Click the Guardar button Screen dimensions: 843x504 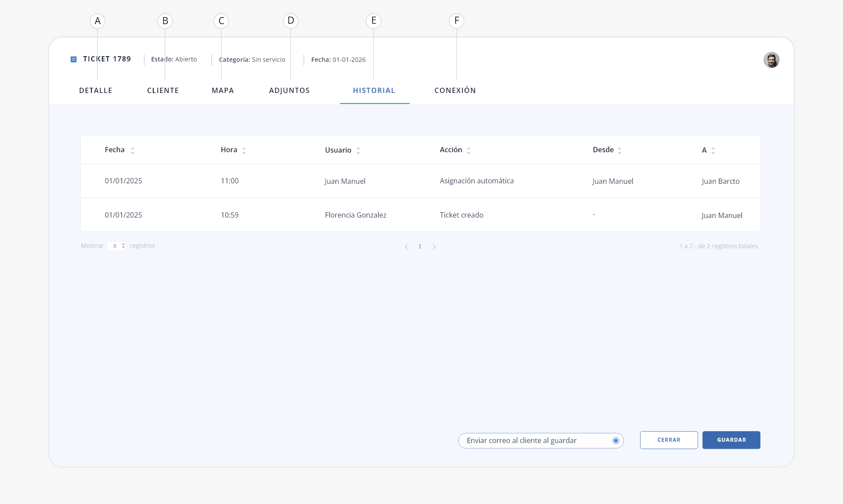731,440
